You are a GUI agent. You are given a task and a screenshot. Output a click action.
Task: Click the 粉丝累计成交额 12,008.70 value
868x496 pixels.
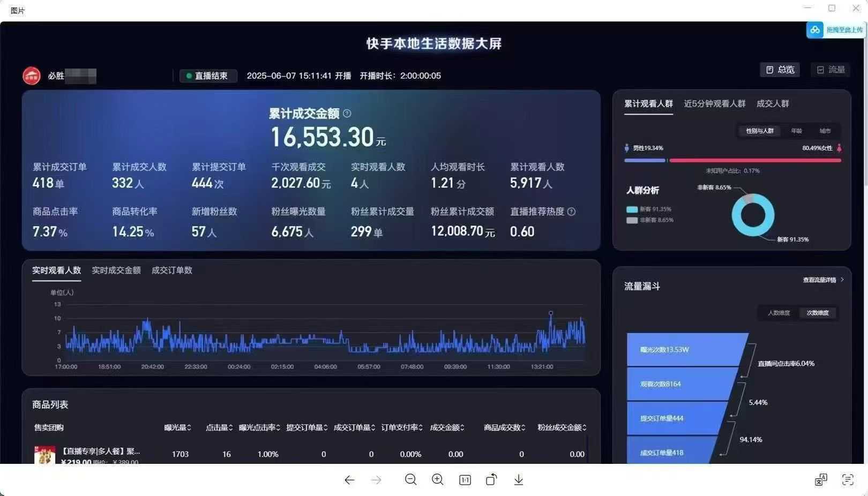[463, 231]
